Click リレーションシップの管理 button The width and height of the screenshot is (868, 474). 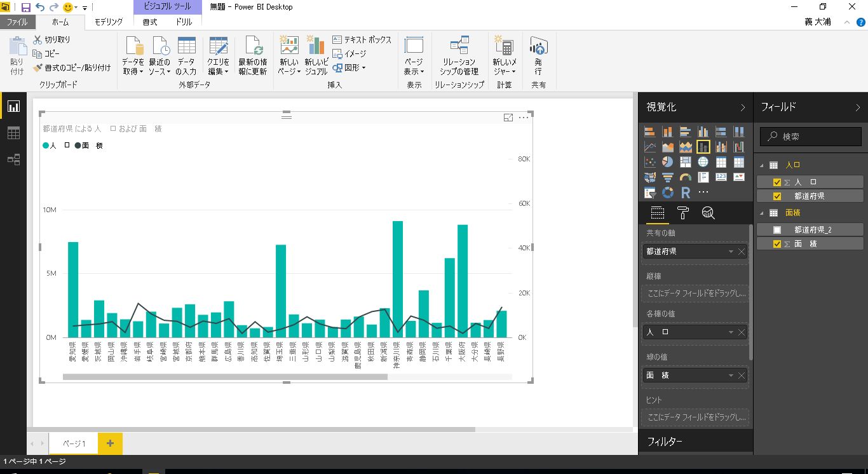coord(459,56)
